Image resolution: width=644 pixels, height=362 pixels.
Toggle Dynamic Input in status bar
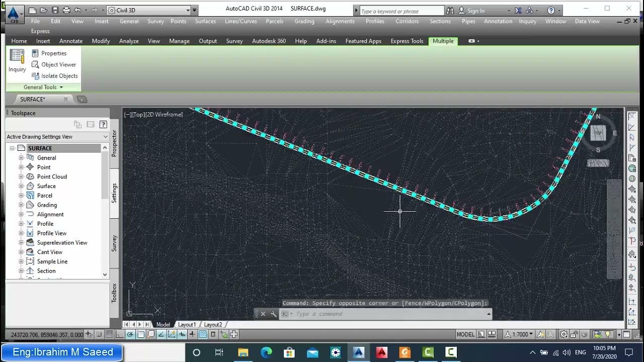coord(182,334)
